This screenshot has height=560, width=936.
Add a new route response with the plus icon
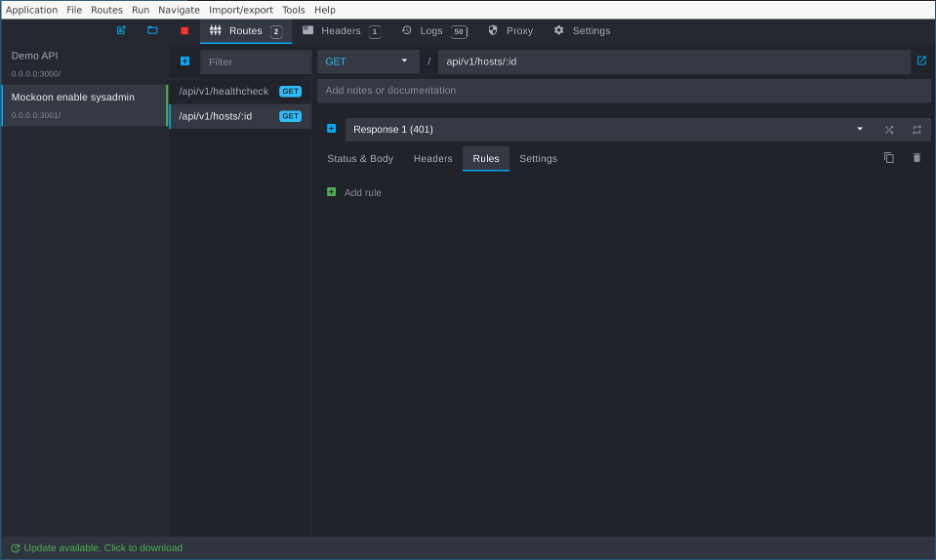pyautogui.click(x=331, y=129)
